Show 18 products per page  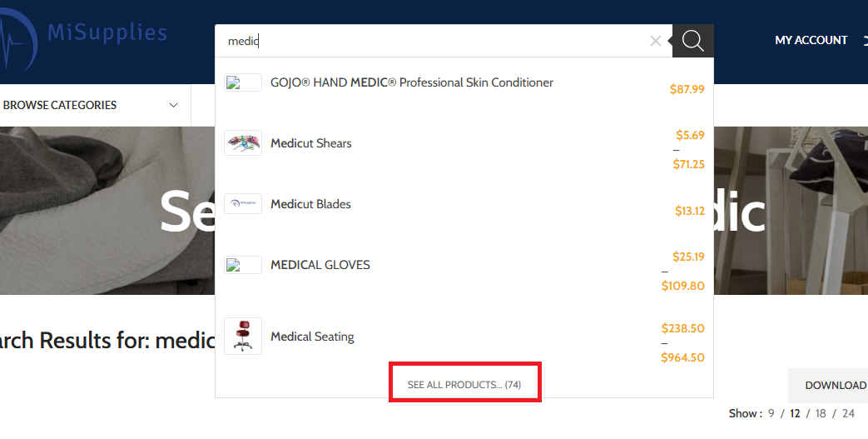coord(821,413)
